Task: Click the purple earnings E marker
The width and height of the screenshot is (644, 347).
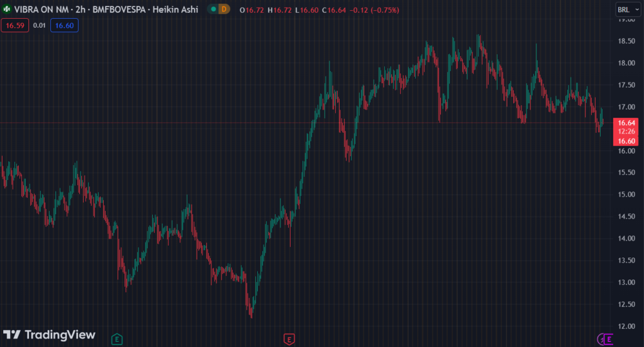Action: [x=608, y=339]
